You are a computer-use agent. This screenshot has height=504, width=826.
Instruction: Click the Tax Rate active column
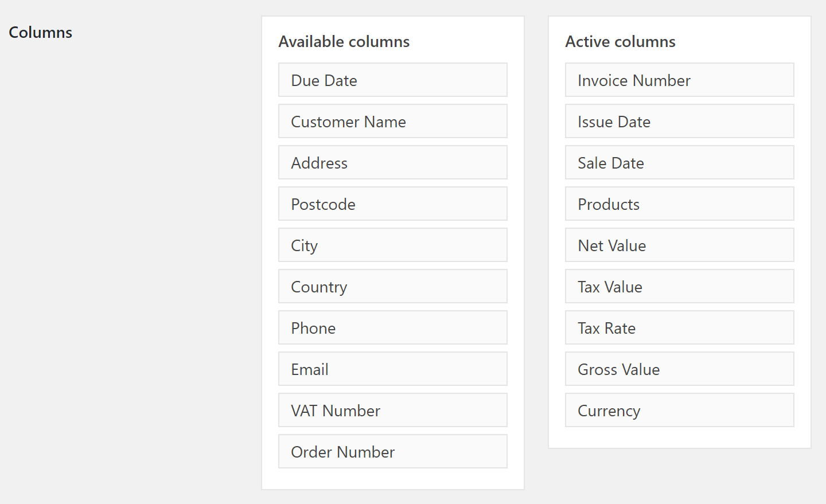pyautogui.click(x=679, y=328)
